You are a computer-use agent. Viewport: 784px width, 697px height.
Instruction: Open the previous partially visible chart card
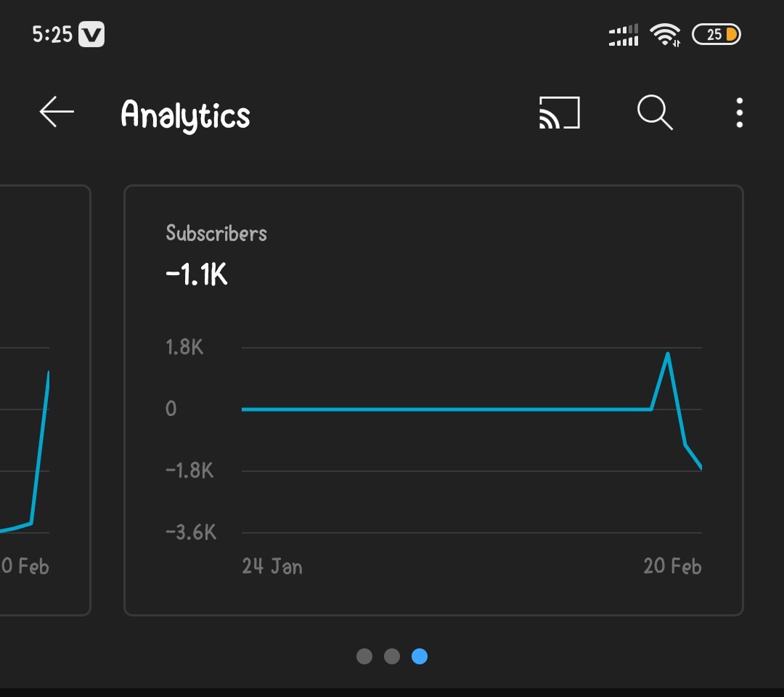click(45, 400)
